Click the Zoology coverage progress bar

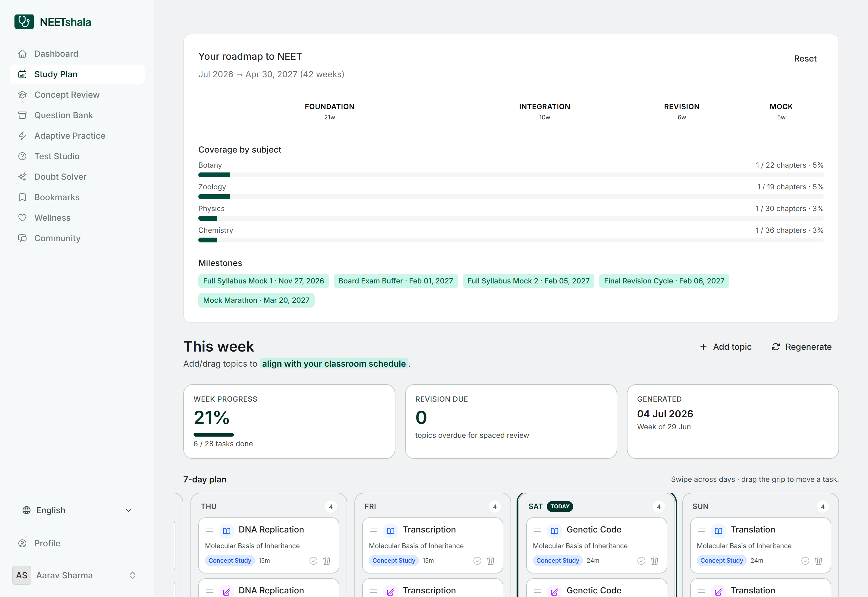point(511,196)
